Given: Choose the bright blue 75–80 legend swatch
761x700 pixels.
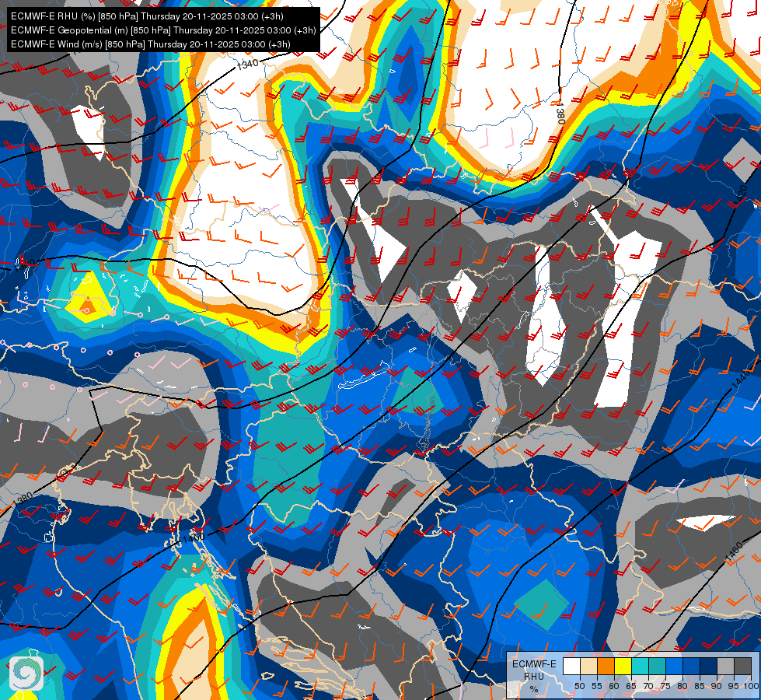Looking at the screenshot, I should (674, 666).
